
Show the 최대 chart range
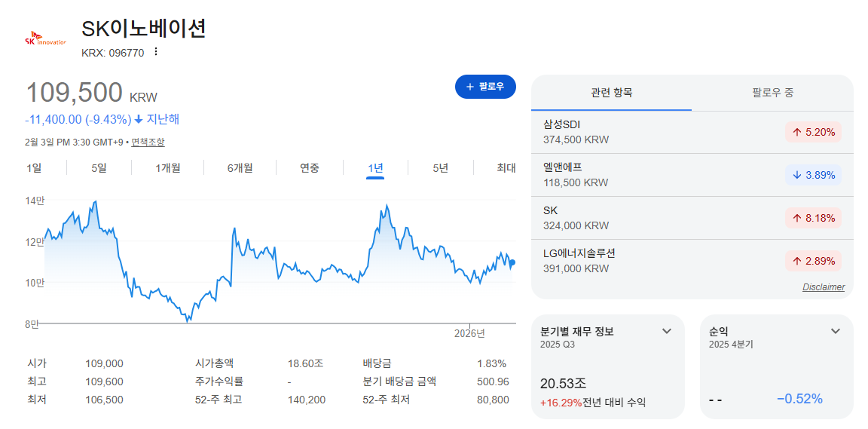tap(506, 167)
